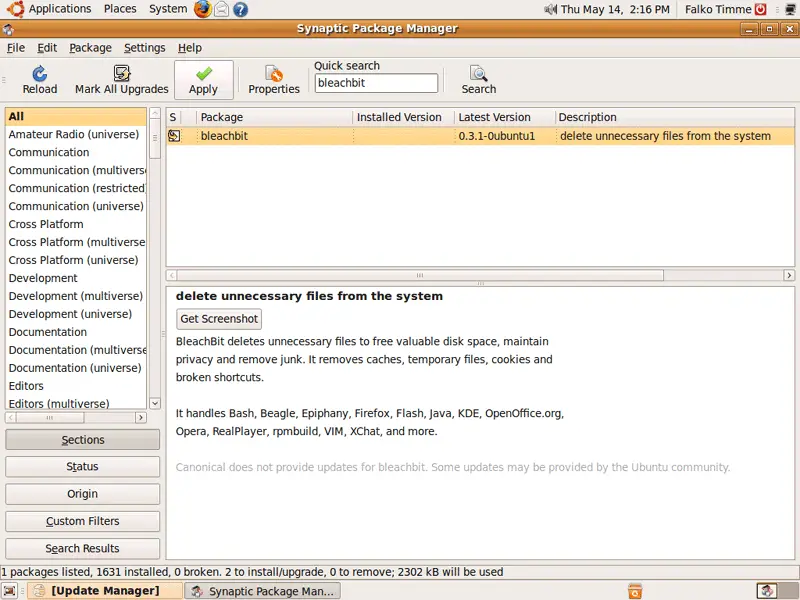Click the bottom-right workspace switcher icon
The image size is (800, 600).
767,591
